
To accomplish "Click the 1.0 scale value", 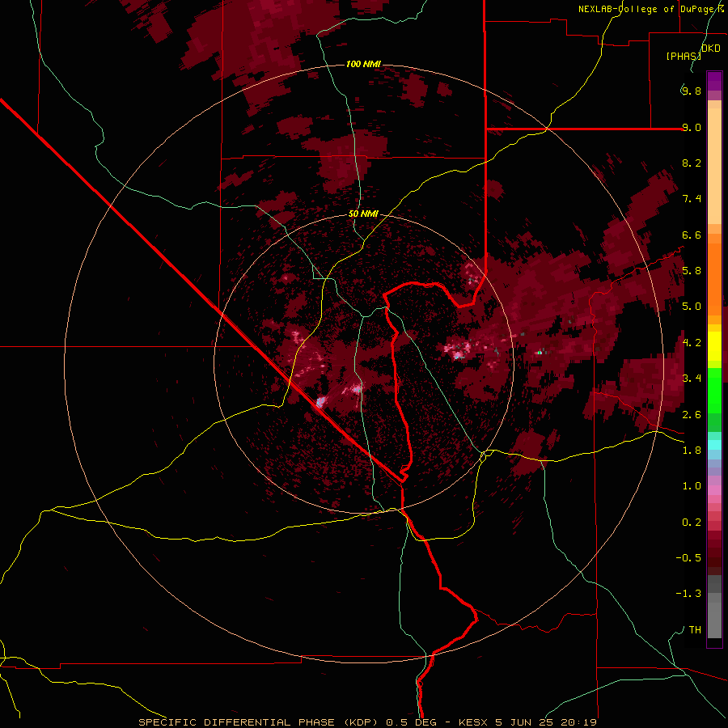I will coord(691,486).
